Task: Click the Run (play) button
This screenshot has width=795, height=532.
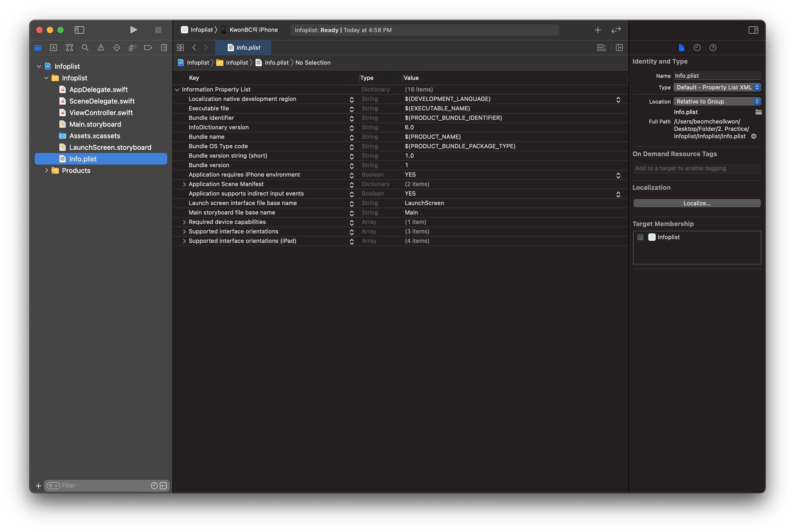Action: tap(133, 30)
